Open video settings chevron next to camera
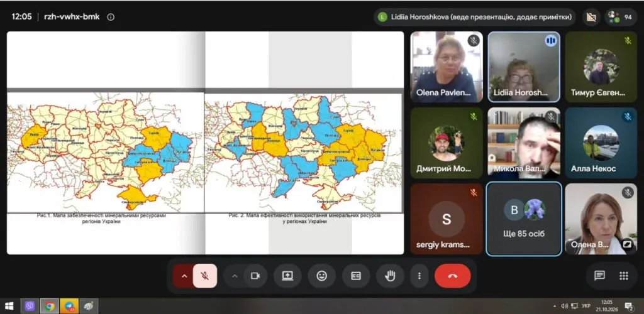The height and width of the screenshot is (314, 644). coord(235,276)
